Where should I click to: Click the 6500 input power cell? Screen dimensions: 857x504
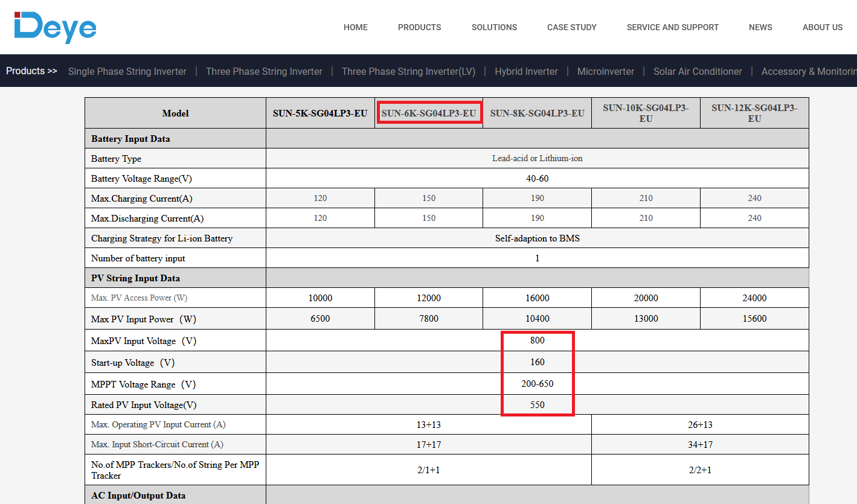pos(320,319)
